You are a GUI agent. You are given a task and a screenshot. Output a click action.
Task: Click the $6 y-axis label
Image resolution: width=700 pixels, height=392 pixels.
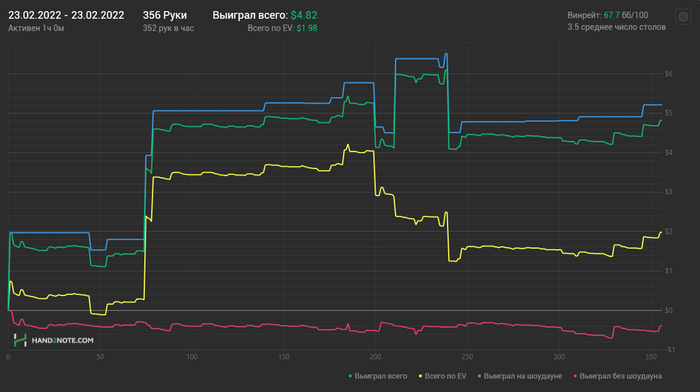[669, 74]
